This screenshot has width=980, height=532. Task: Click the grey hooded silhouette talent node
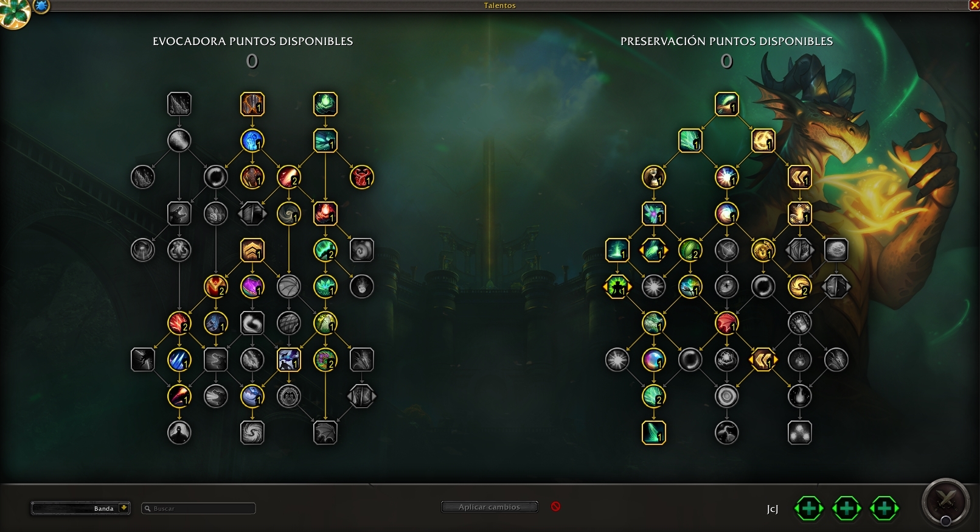click(x=179, y=433)
